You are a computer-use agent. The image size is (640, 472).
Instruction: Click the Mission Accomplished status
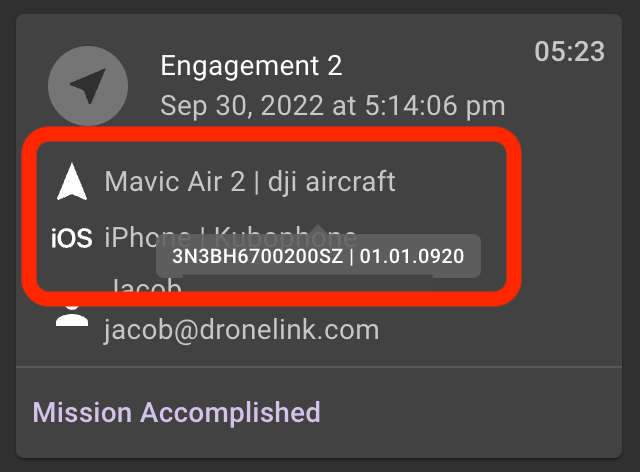(x=176, y=412)
